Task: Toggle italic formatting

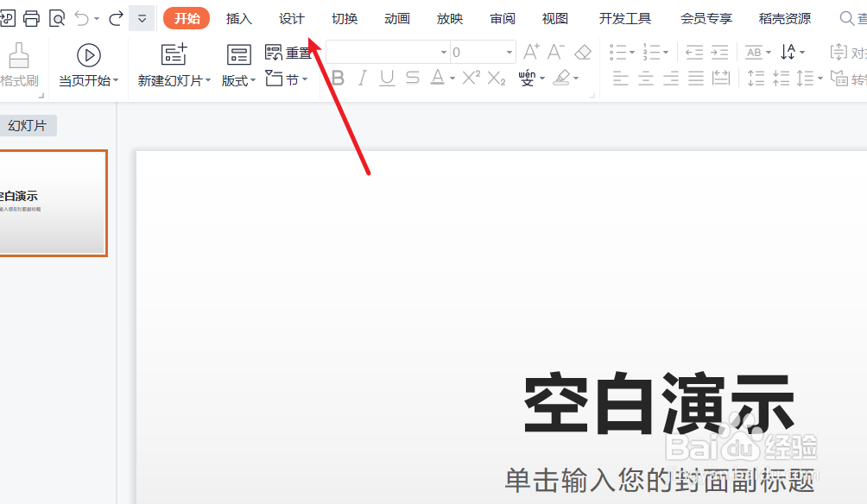Action: pos(362,78)
